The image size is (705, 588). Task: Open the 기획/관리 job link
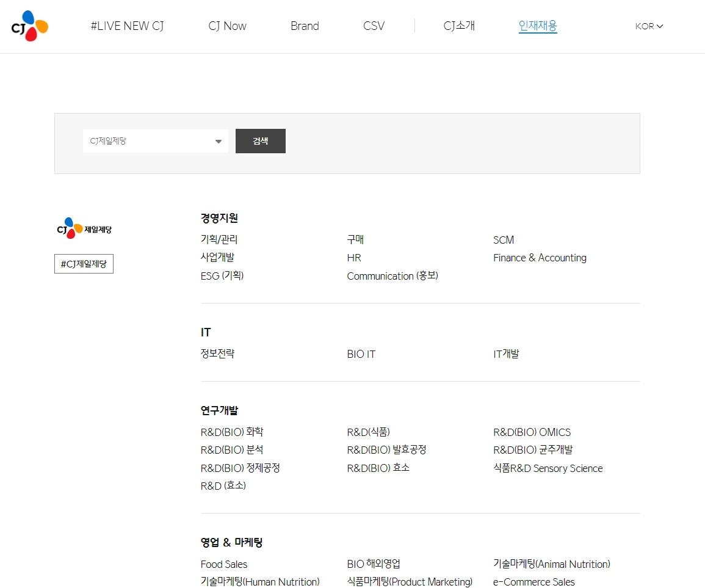(x=219, y=239)
